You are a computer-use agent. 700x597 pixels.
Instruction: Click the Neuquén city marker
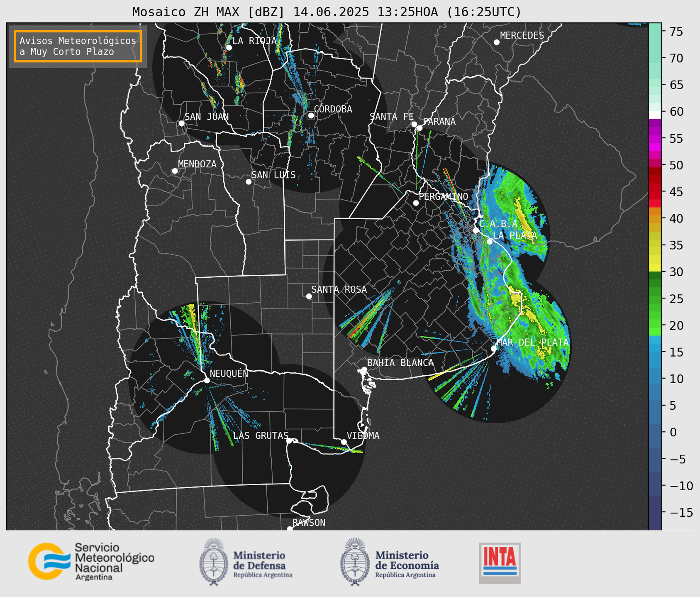pos(207,380)
